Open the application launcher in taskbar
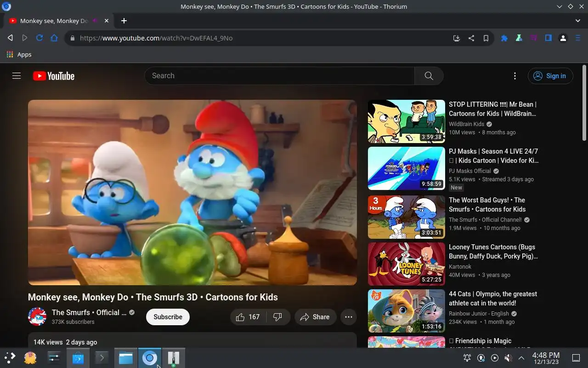 (10, 358)
